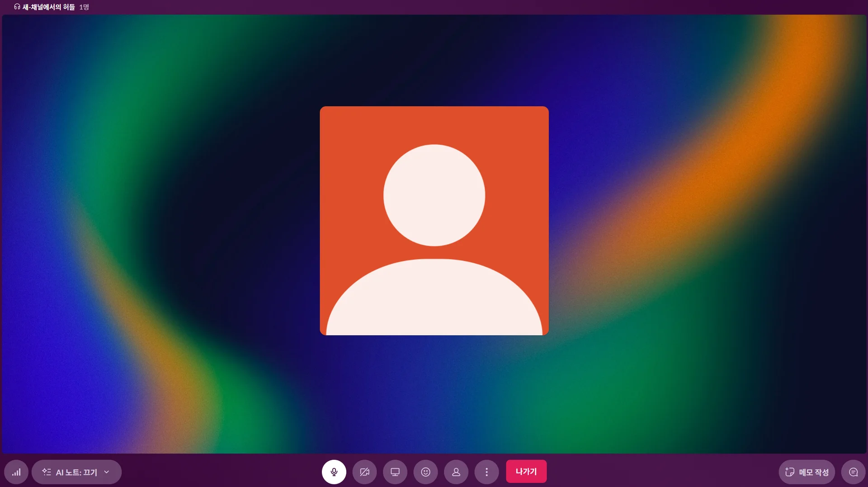Screen dimensions: 868x487
Task: Turn on the video camera
Action: (364, 472)
